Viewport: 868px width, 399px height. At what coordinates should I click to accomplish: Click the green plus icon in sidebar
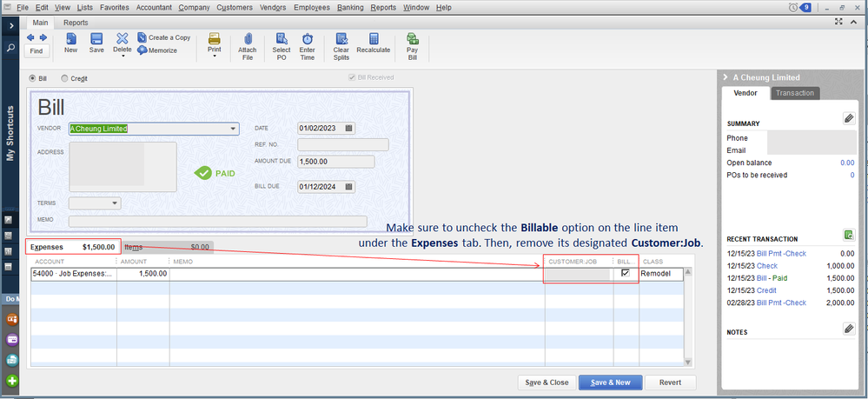click(x=12, y=381)
